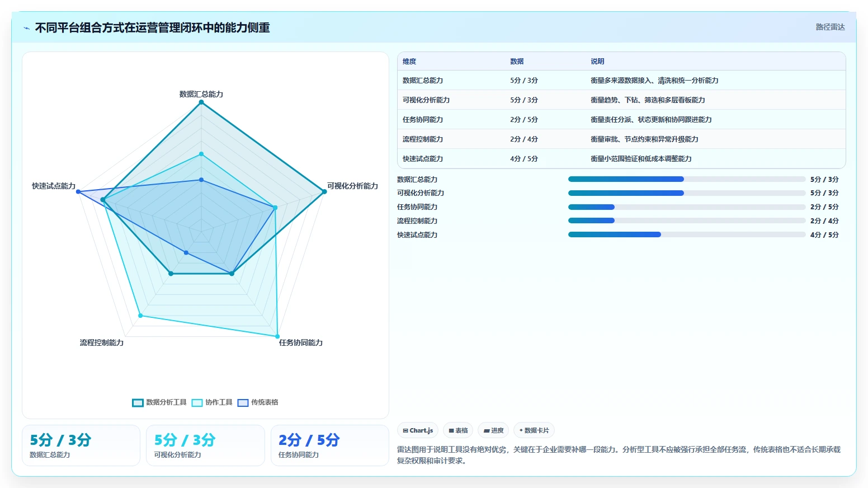Click the 4分 / 5分 value in the table

tap(524, 159)
